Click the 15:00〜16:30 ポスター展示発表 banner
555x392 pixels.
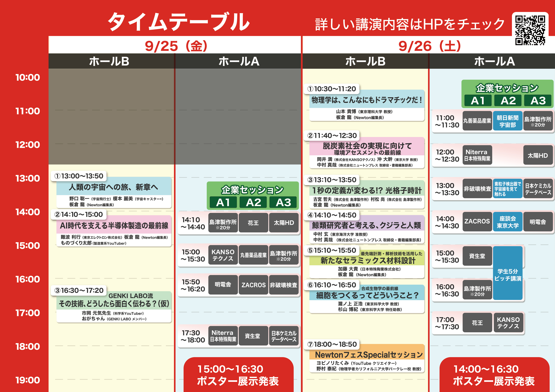tap(239, 375)
